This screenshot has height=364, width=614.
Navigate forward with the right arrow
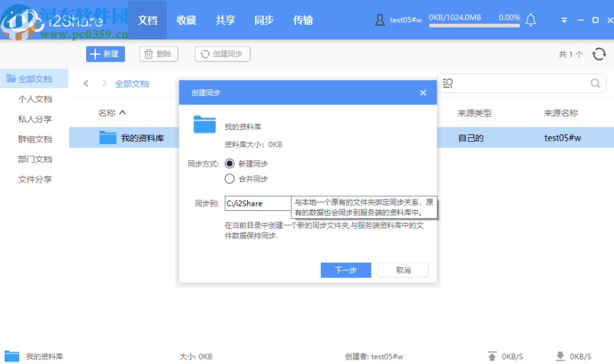(104, 83)
